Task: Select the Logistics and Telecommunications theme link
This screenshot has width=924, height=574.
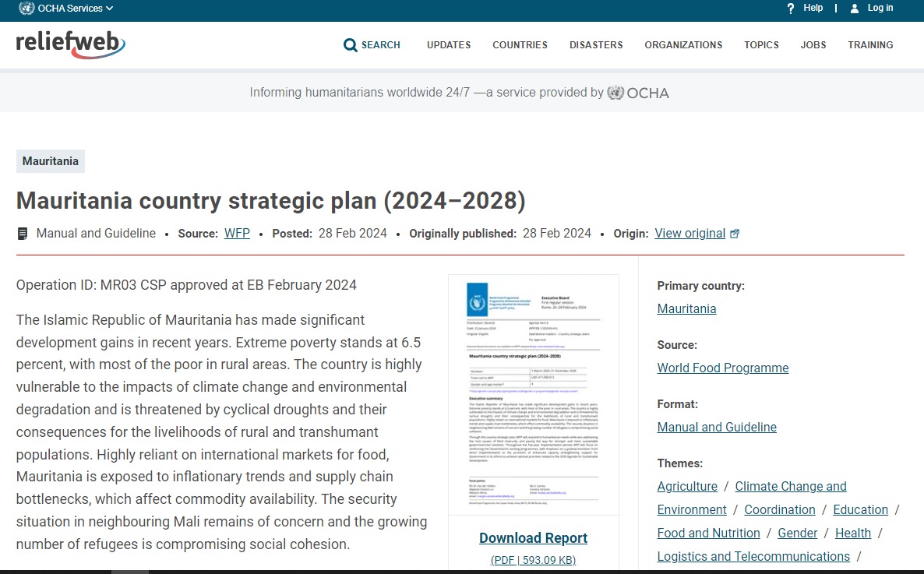Action: coord(753,556)
